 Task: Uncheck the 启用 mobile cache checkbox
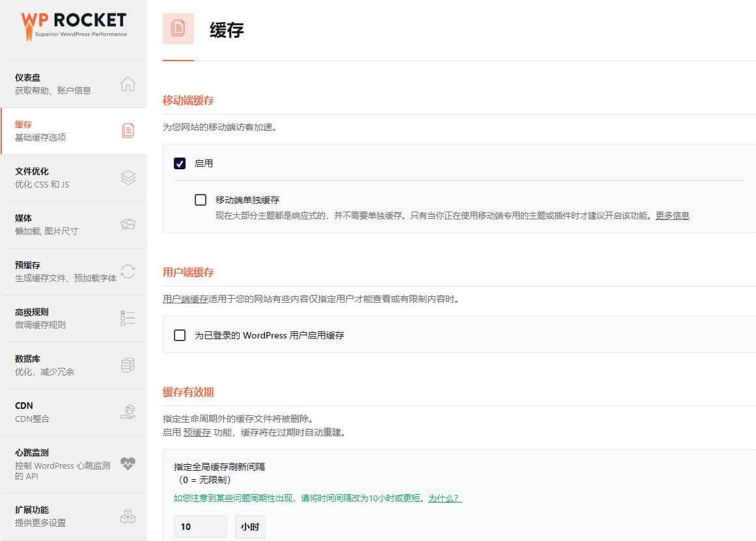click(180, 163)
